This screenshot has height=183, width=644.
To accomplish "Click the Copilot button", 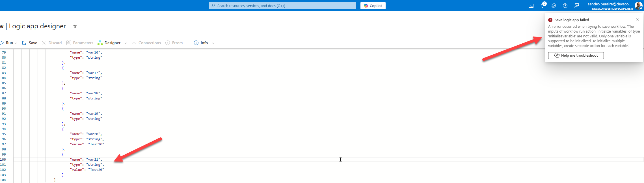I will click(373, 6).
